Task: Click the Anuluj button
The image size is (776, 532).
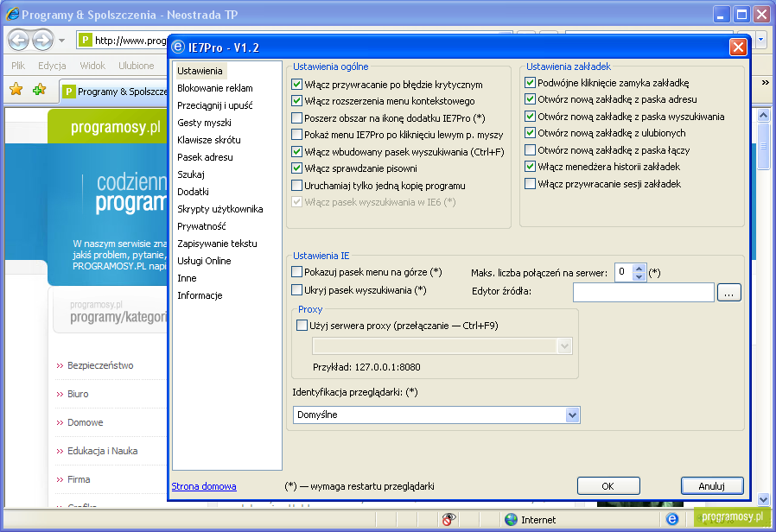Action: click(x=712, y=486)
